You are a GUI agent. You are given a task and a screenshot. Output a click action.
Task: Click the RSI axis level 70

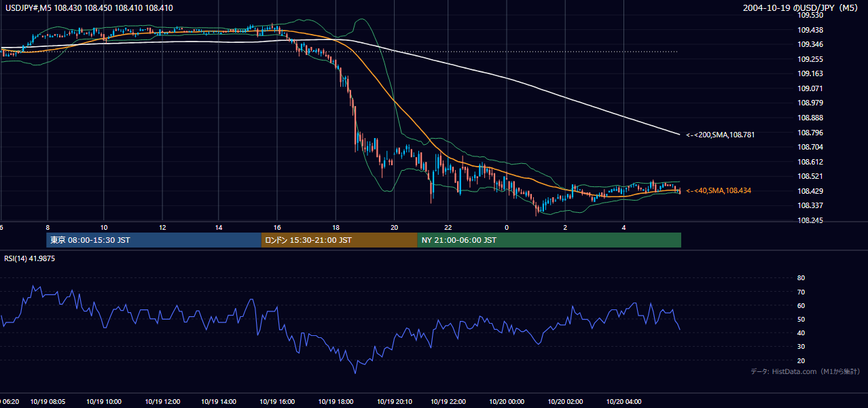801,292
